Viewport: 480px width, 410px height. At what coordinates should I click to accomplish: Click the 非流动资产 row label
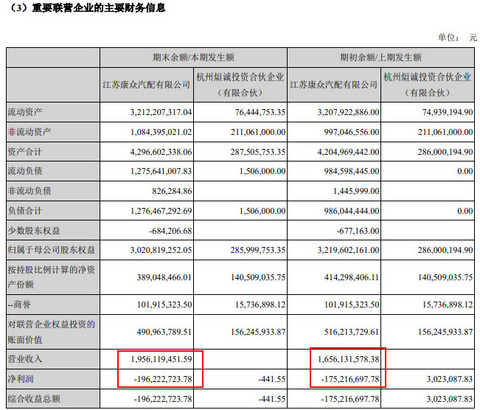pos(29,132)
